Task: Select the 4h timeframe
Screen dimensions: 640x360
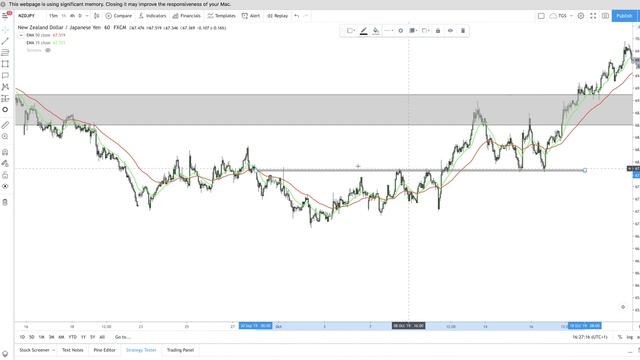Action: (72, 16)
